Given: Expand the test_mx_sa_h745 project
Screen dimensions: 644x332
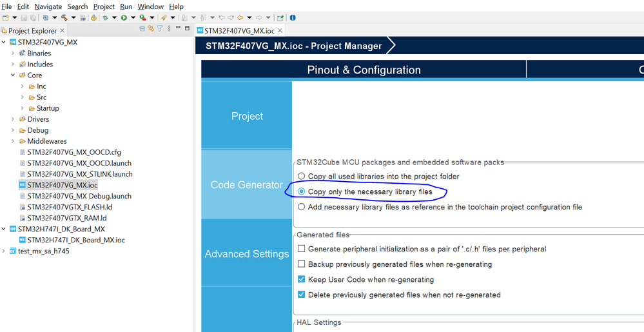Looking at the screenshot, I should click(4, 251).
